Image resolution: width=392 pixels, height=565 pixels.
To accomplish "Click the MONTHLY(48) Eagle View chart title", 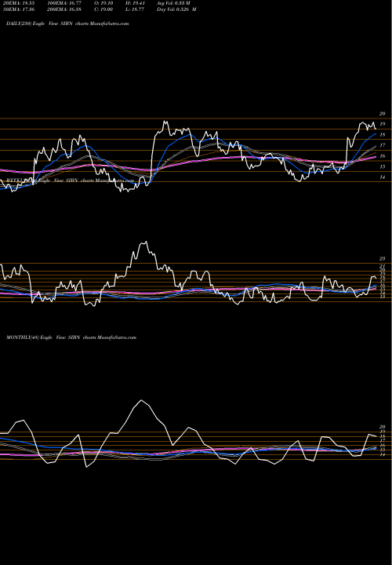I will [x=71, y=337].
